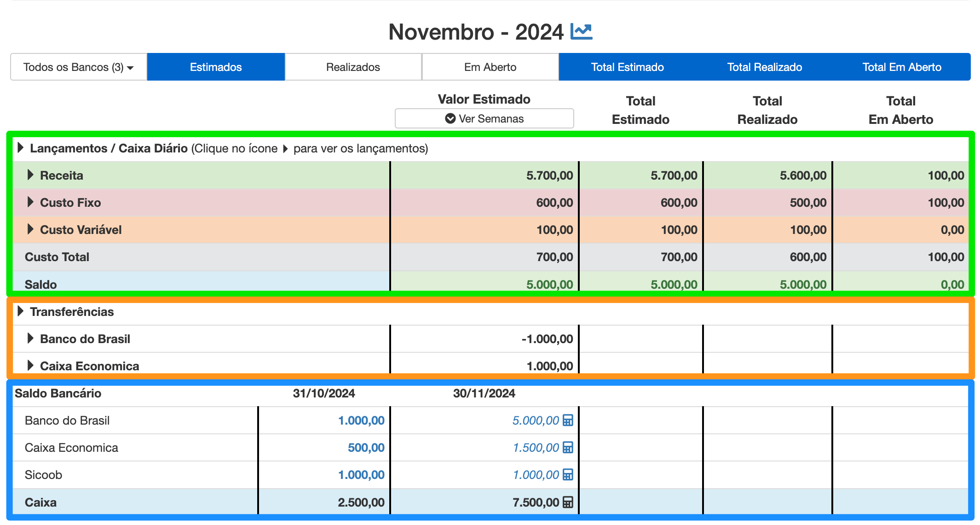
Task: Click Receita Total Realizado value 5.600,00
Action: 803,175
